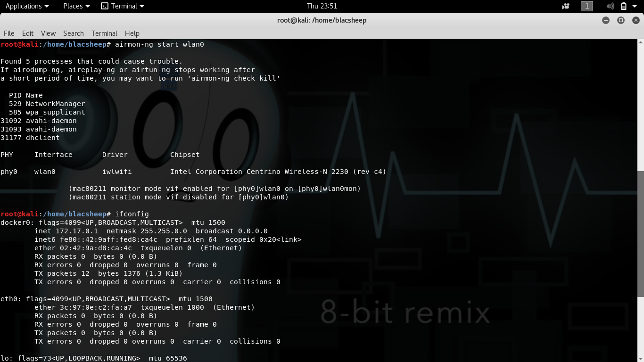Open the Terminal menu in menu bar
Viewport: 644px width, 362px height.
point(104,33)
